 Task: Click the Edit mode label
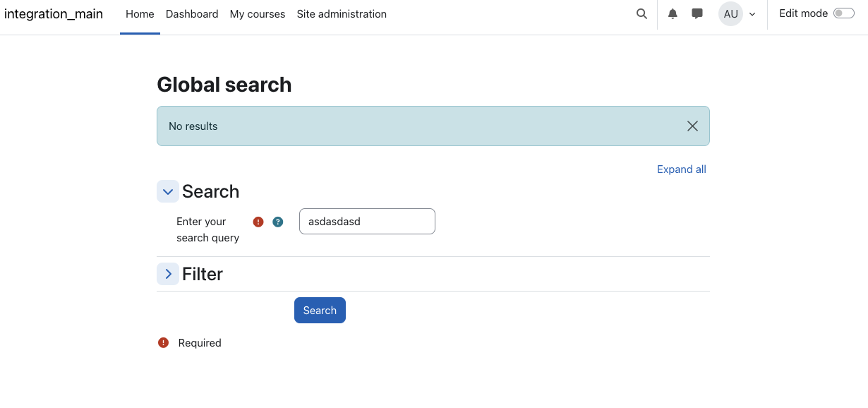coord(803,13)
